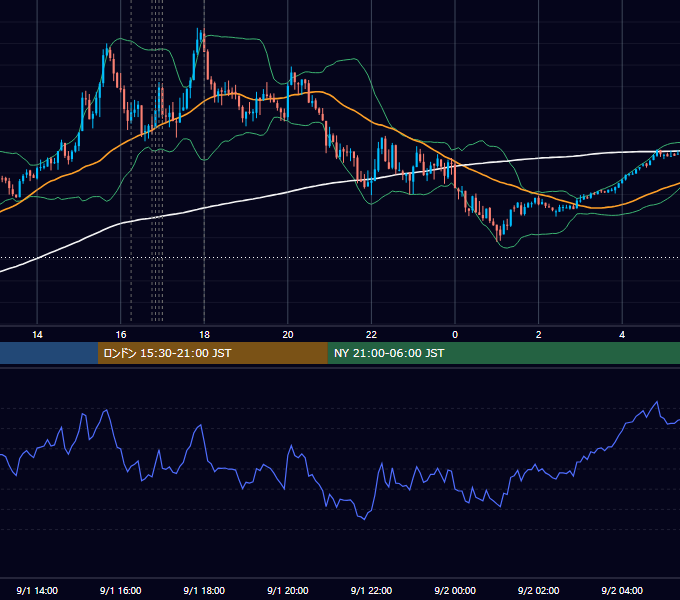
Task: Click the 9/2 00:00 time label
Action: tap(455, 590)
